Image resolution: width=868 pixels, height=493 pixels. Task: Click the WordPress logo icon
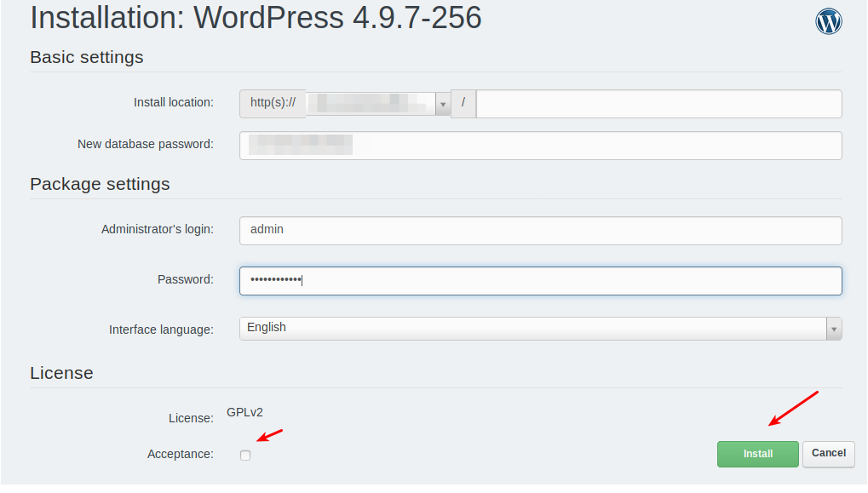pyautogui.click(x=829, y=21)
